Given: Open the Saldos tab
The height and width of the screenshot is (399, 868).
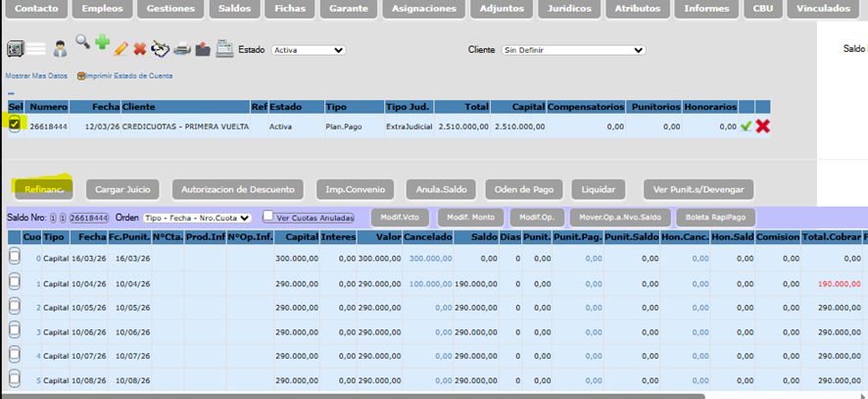Looking at the screenshot, I should click(234, 9).
